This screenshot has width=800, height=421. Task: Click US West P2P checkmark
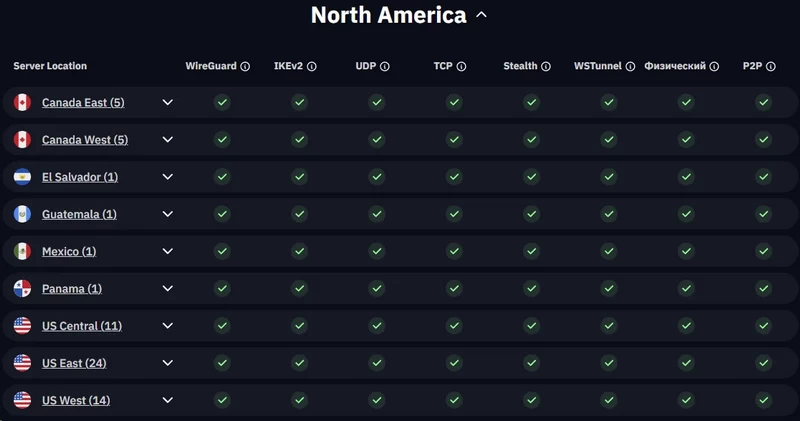click(x=764, y=401)
